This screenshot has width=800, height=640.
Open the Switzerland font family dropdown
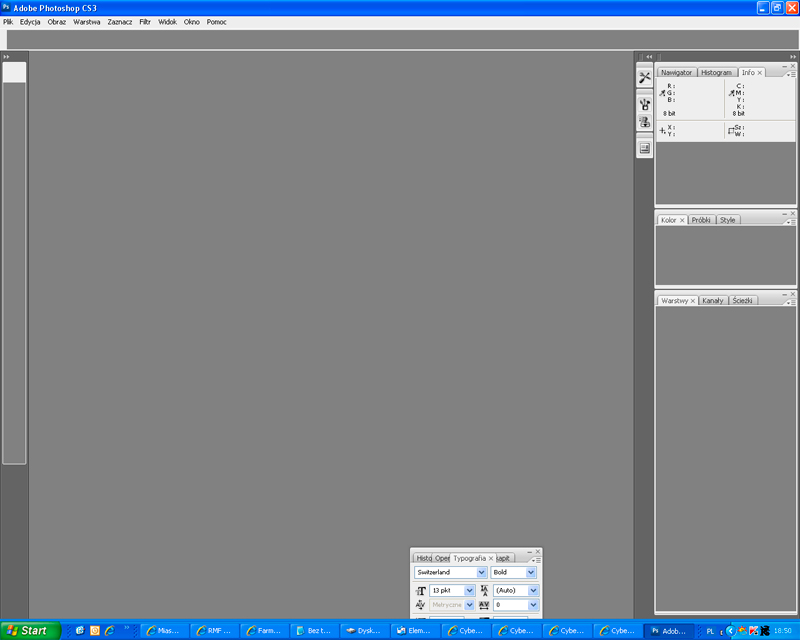(x=482, y=573)
